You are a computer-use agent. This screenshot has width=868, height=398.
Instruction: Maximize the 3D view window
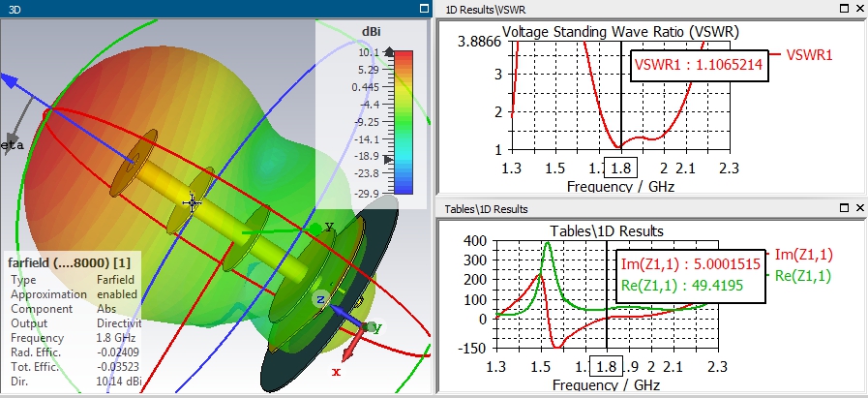(425, 9)
